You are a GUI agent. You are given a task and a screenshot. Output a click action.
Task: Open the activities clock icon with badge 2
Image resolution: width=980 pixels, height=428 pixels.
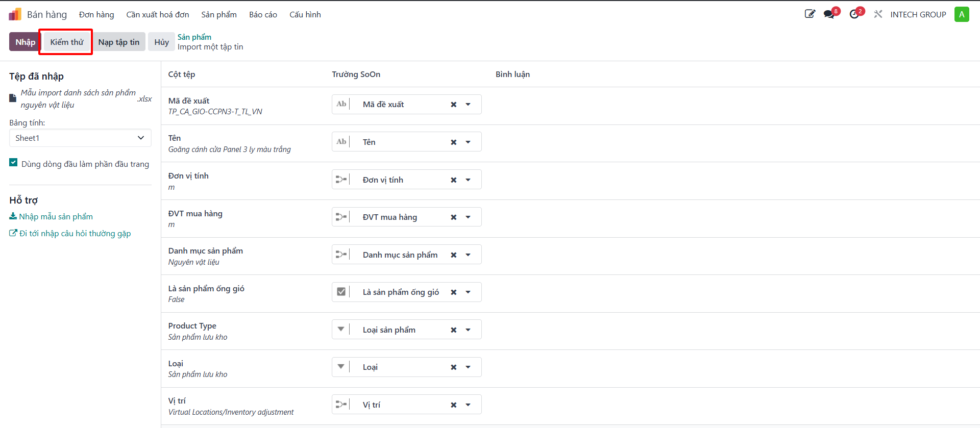tap(854, 14)
